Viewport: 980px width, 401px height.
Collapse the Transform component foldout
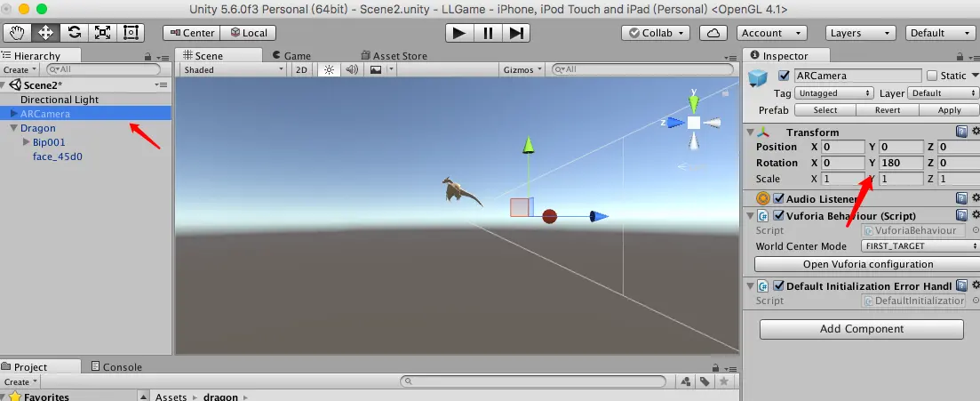750,132
